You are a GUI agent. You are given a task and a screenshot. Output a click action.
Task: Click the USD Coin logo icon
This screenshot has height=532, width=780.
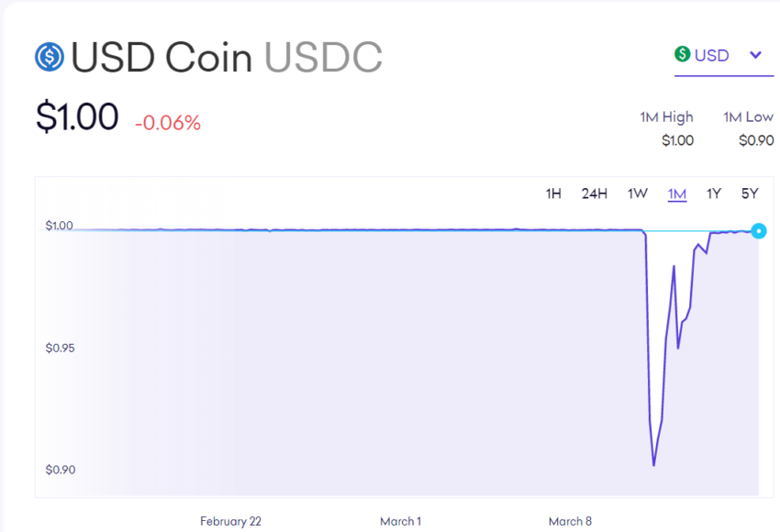(50, 57)
